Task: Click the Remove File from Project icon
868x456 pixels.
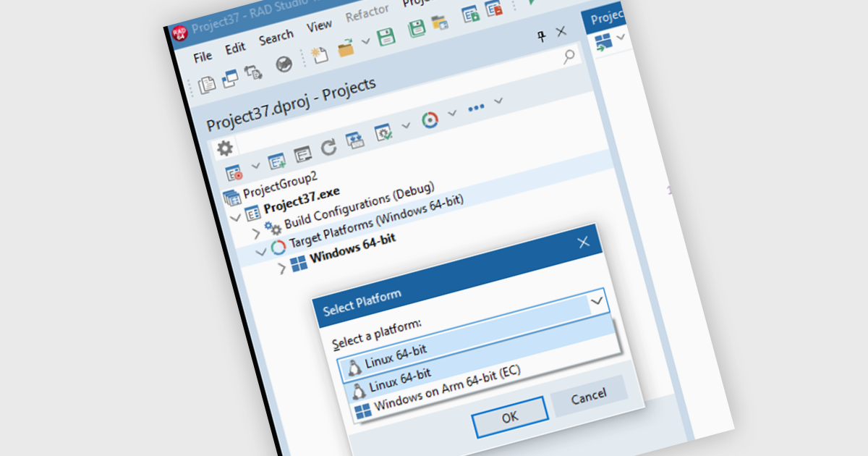Action: pos(494,9)
